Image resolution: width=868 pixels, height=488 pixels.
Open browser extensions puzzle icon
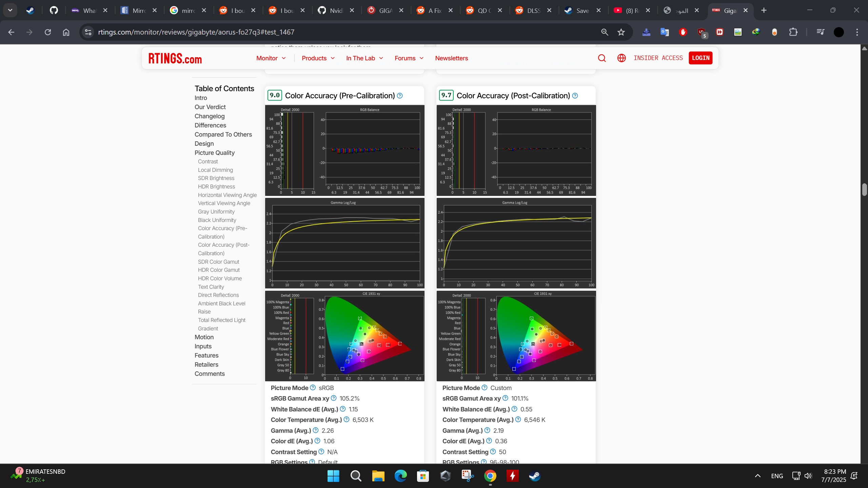pyautogui.click(x=793, y=32)
